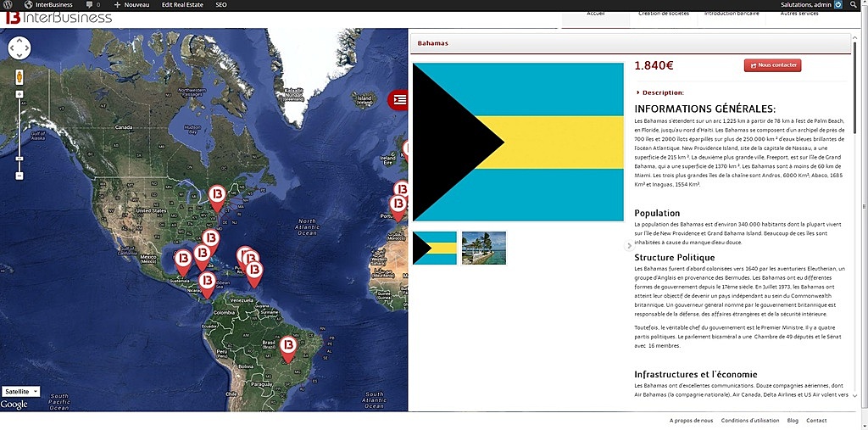Collapse the Description section arrow
The image size is (868, 430).
pos(637,92)
